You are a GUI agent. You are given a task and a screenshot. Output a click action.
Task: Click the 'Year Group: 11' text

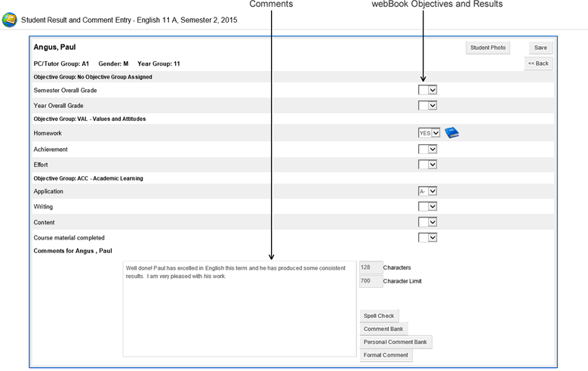(159, 63)
